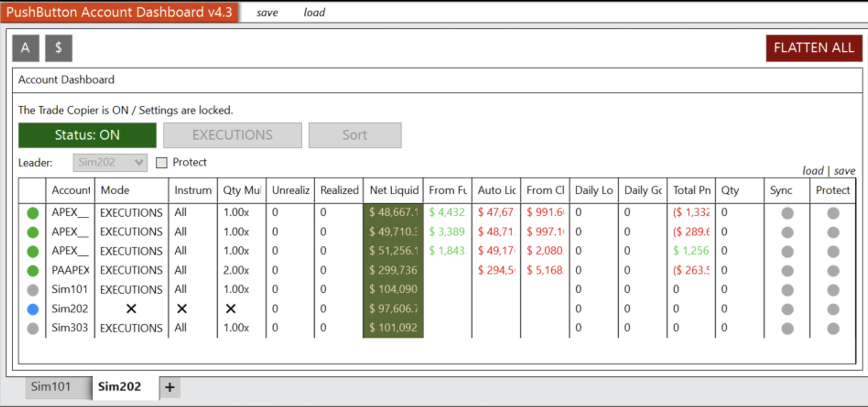868x407 pixels.
Task: Open Mode dropdown for Sim303 row
Action: [x=131, y=328]
